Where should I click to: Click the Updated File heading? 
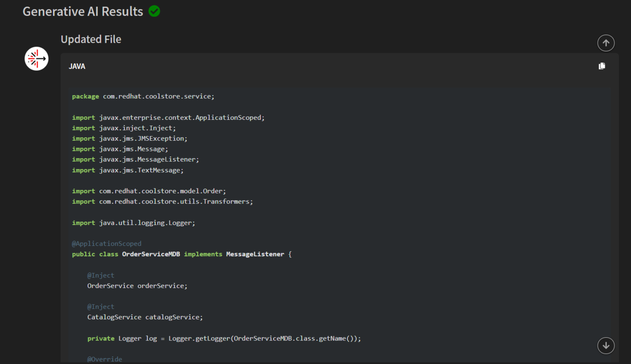91,39
